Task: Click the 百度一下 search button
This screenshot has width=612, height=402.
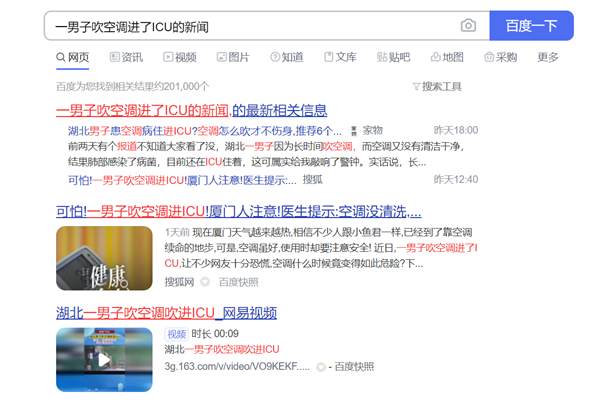Action: pos(532,26)
